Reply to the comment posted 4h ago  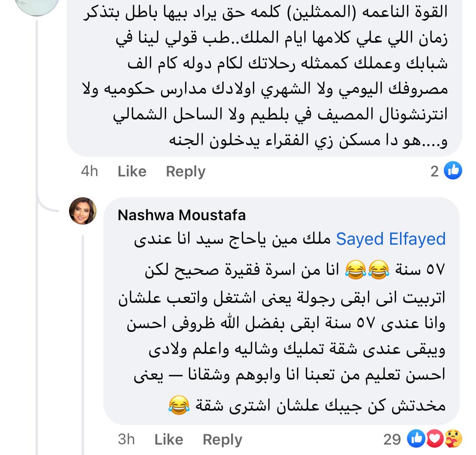pyautogui.click(x=185, y=171)
